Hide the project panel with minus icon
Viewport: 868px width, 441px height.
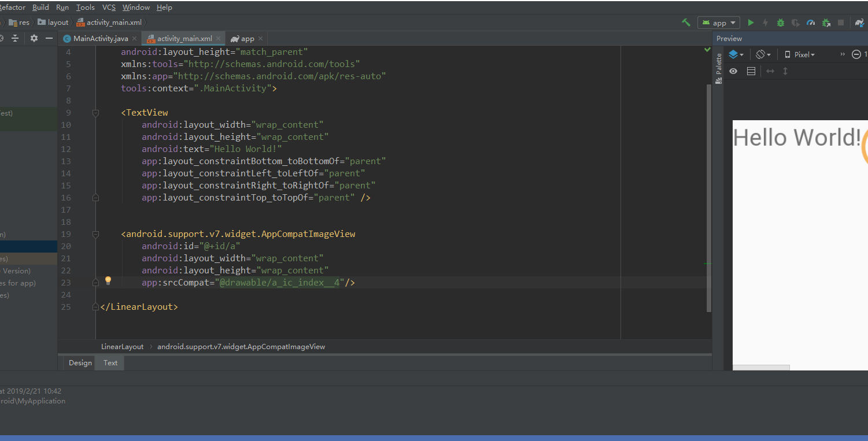pyautogui.click(x=50, y=38)
